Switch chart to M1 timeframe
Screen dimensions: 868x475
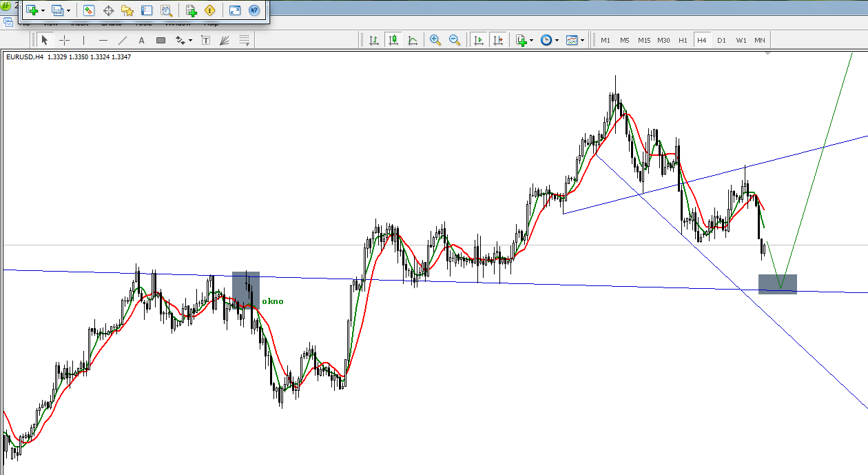point(606,41)
